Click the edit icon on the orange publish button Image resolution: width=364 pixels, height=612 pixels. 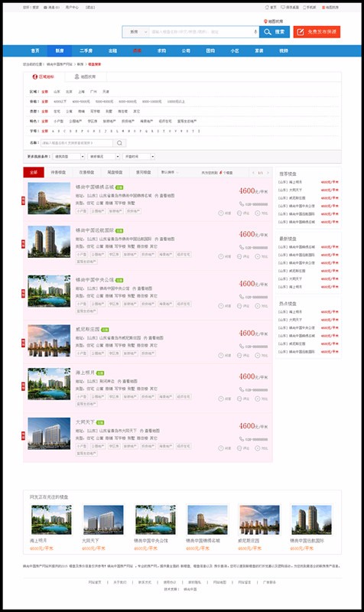(301, 32)
